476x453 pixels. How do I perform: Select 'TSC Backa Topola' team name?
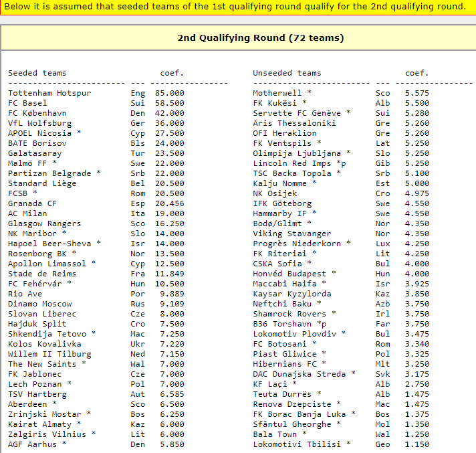pyautogui.click(x=292, y=173)
